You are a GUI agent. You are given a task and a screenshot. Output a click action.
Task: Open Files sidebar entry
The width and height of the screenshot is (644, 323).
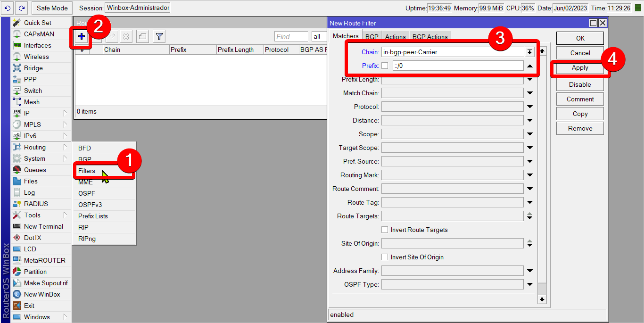click(x=41, y=181)
